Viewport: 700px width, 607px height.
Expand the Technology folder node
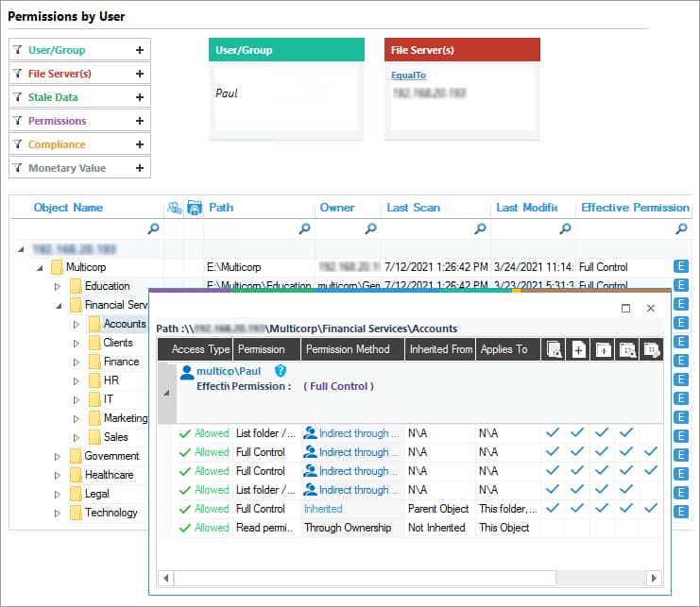click(57, 514)
